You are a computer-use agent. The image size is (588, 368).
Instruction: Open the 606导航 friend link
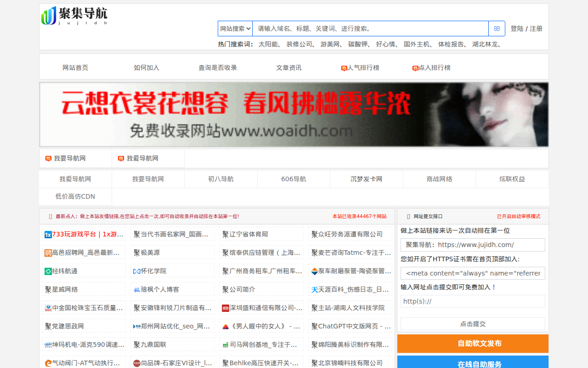294,179
